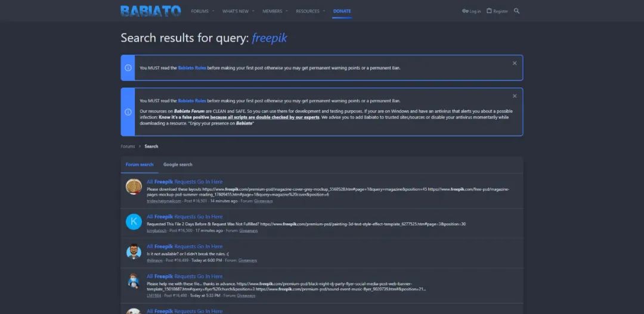Image resolution: width=644 pixels, height=314 pixels.
Task: Open username link on Post #16,499
Action: (155, 260)
